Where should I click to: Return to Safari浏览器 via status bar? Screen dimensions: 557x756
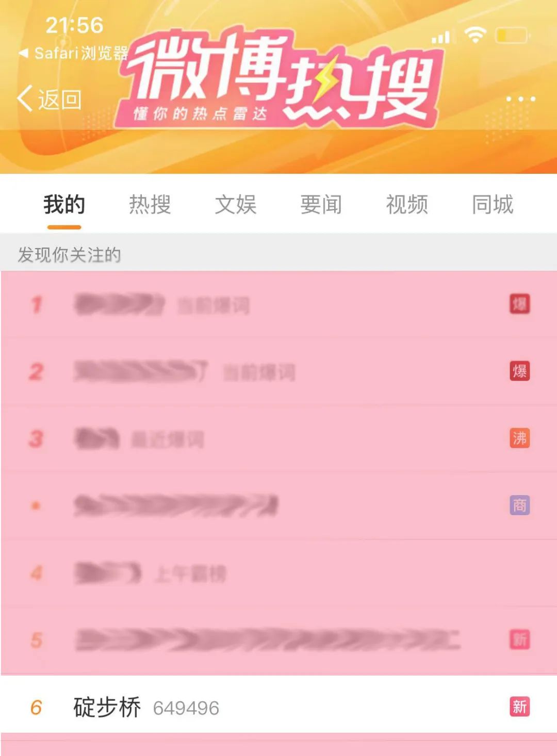(x=73, y=53)
